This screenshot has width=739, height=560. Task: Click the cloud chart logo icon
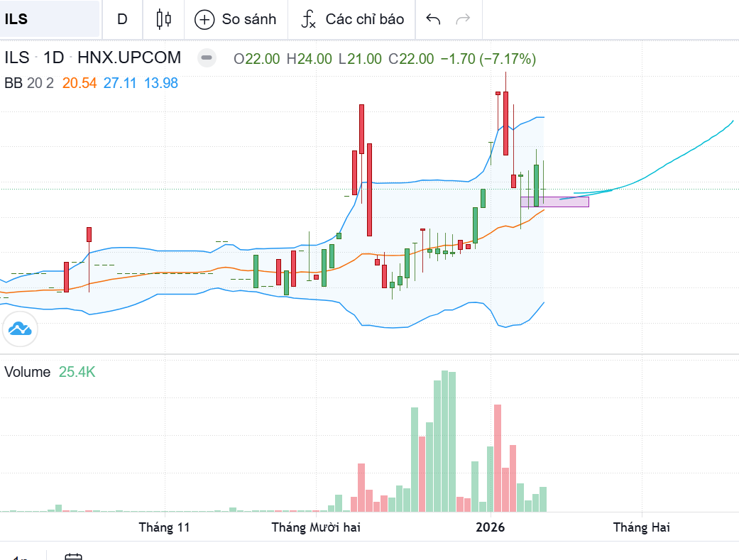coord(20,329)
